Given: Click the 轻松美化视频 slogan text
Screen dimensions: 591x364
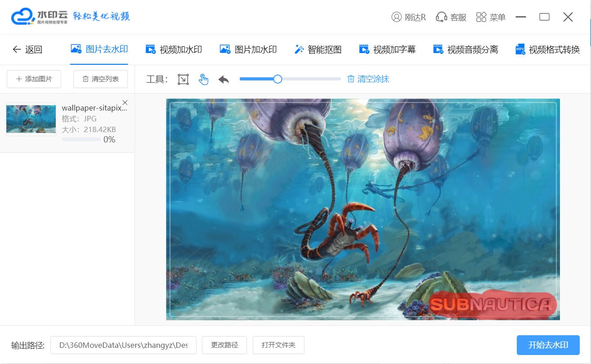Looking at the screenshot, I should click(x=102, y=17).
